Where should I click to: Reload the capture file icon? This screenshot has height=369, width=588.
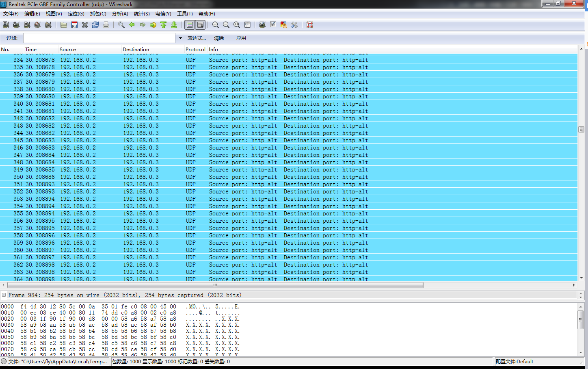[x=95, y=25]
